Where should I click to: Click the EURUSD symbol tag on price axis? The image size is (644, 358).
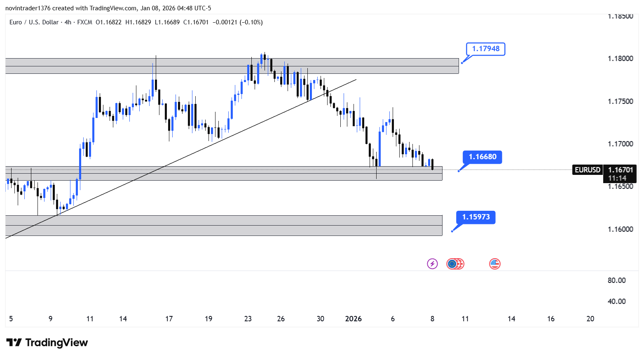point(587,170)
